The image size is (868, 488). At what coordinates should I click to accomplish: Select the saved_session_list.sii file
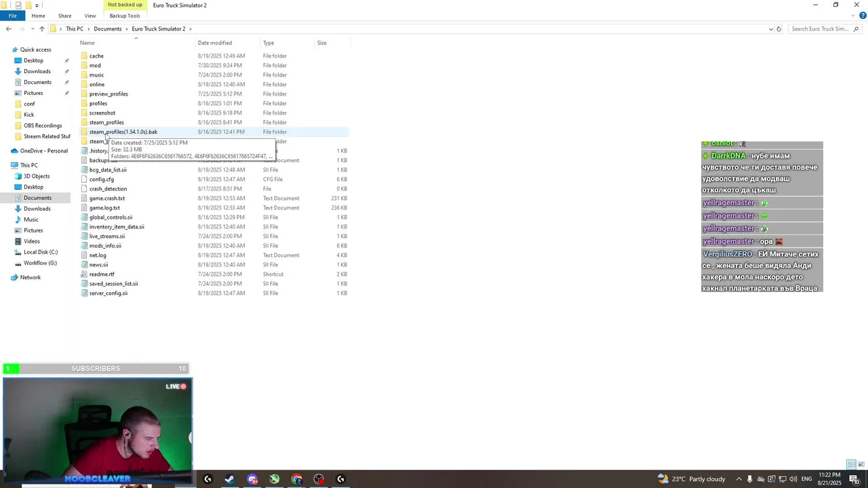tap(113, 283)
